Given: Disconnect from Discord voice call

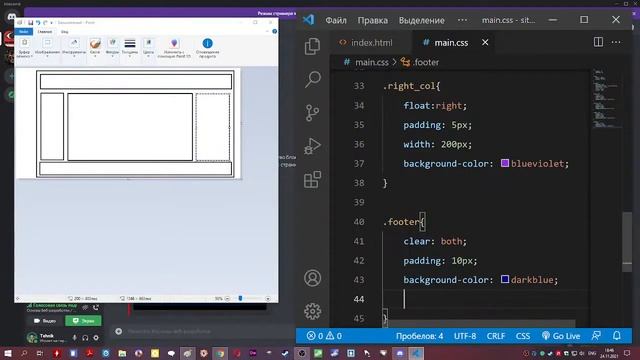Looking at the screenshot, I should (x=96, y=307).
